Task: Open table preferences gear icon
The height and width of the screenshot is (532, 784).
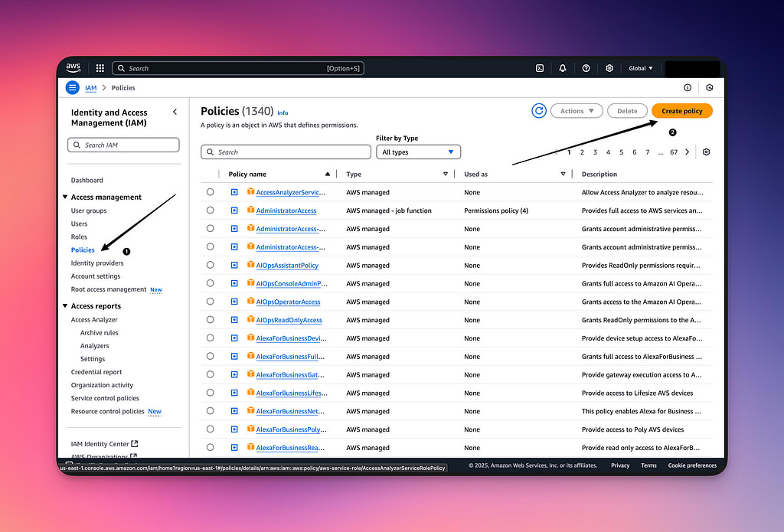Action: point(706,152)
